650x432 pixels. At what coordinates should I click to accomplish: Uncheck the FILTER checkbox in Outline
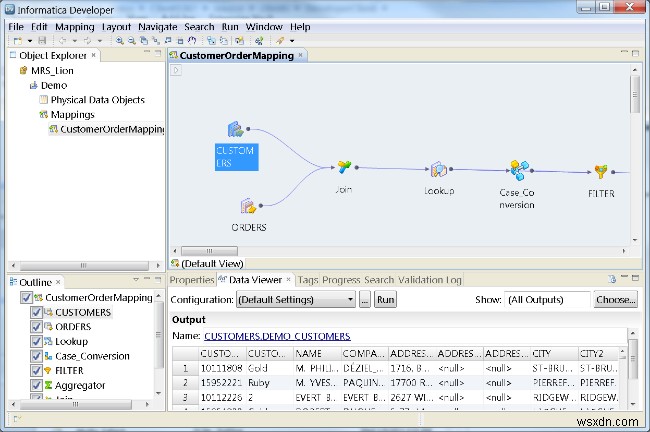coord(37,370)
